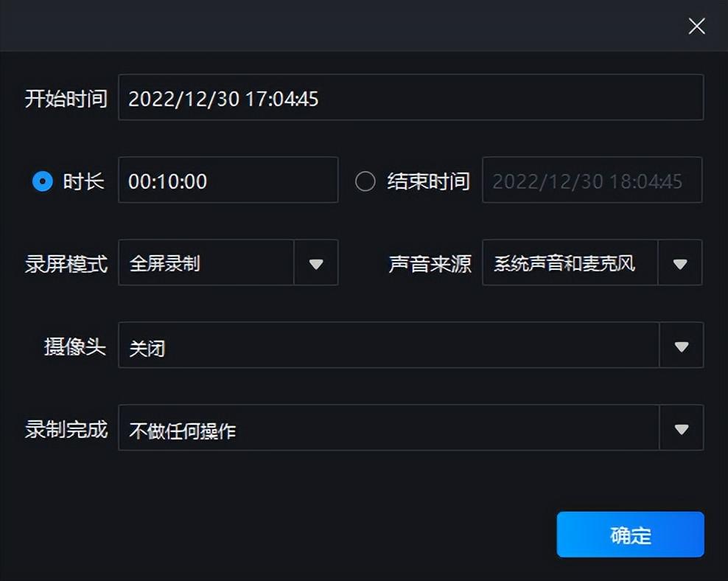Click the arrow icon beside 全屏录制
The width and height of the screenshot is (728, 581).
point(316,263)
